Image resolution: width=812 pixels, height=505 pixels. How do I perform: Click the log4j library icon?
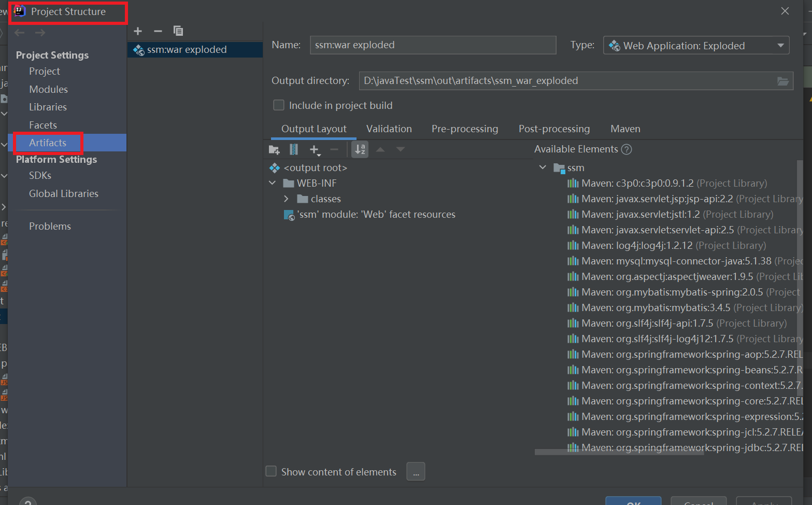tap(573, 245)
